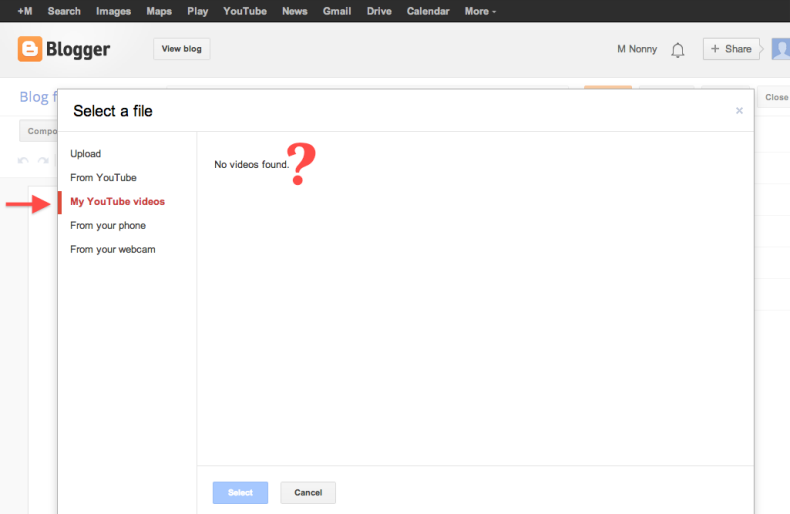Open the user profile avatar
The height and width of the screenshot is (514, 790).
pyautogui.click(x=781, y=49)
